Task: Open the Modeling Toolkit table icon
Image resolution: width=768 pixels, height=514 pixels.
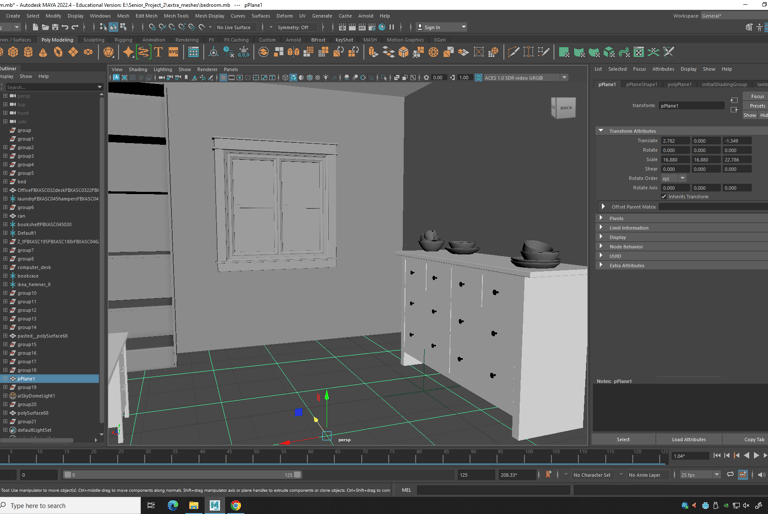Action: pyautogui.click(x=193, y=52)
